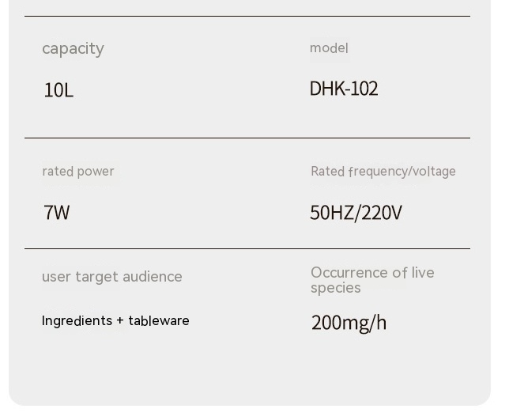Click the 'Occurrence of live species' label

(372, 280)
